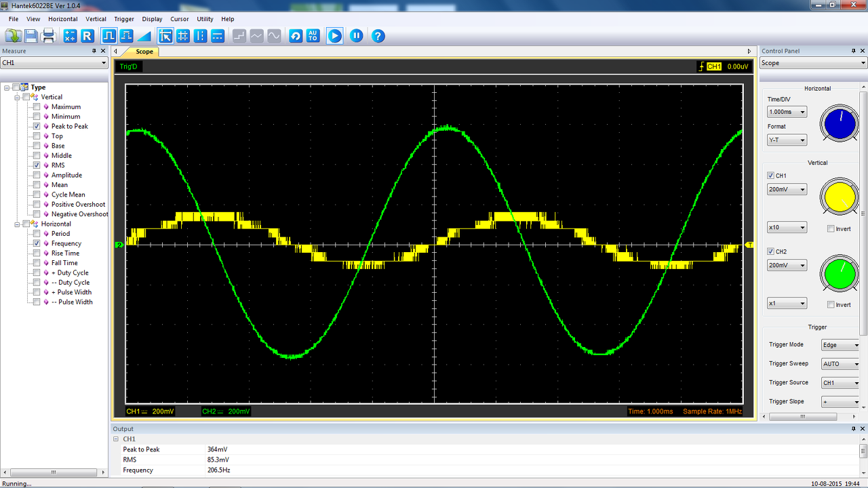Toggle the CH2 channel enable checkbox
Image resolution: width=868 pixels, height=488 pixels.
tap(771, 251)
